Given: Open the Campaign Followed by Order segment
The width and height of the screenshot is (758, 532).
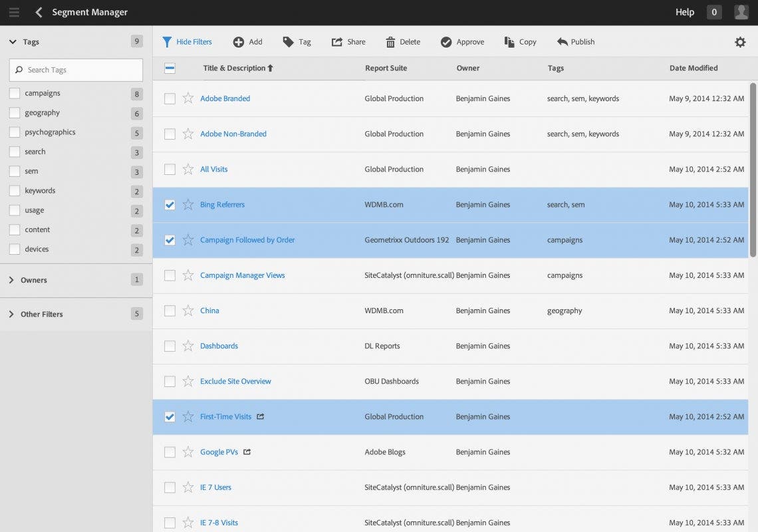Looking at the screenshot, I should (x=247, y=240).
